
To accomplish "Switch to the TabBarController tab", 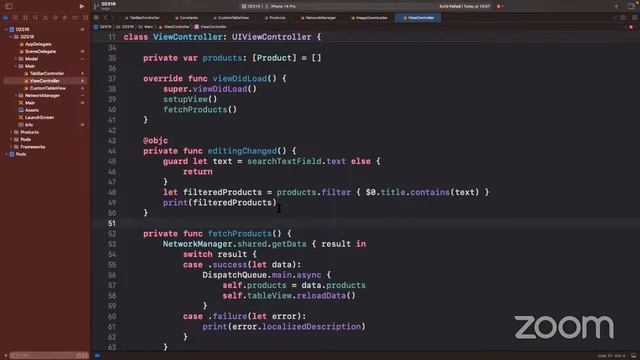I will (142, 18).
